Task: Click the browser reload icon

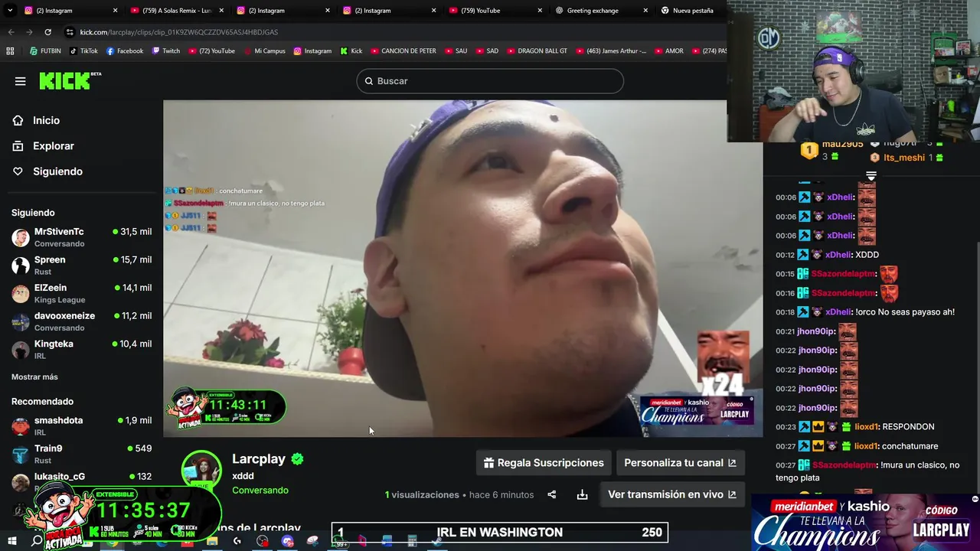Action: (x=47, y=32)
